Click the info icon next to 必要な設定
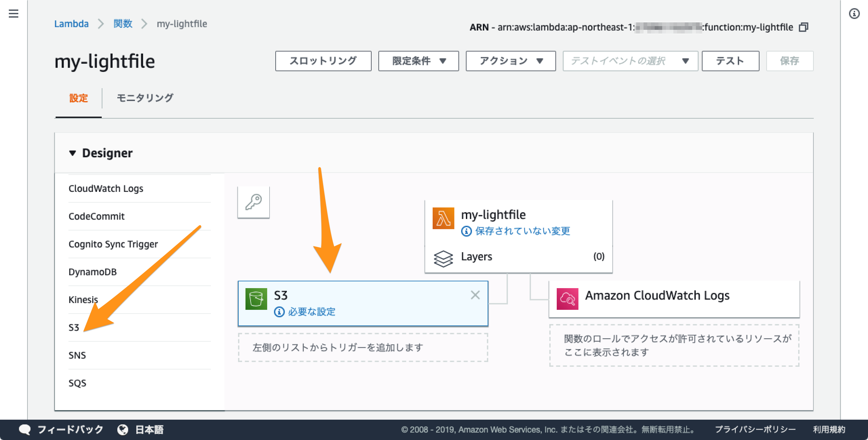868x440 pixels. [x=279, y=312]
